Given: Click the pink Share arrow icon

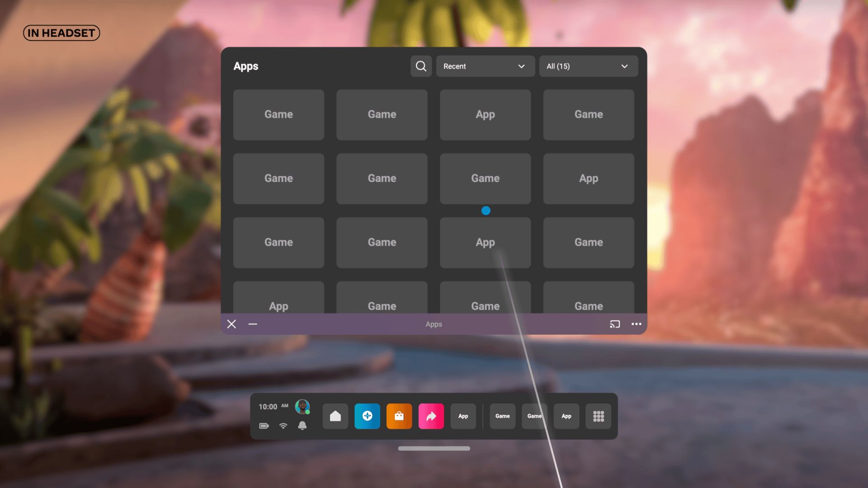Looking at the screenshot, I should point(431,416).
